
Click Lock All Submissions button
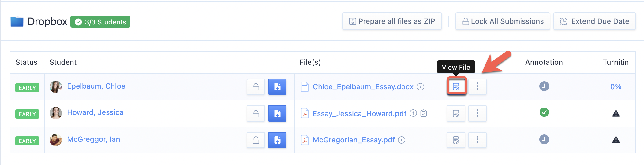tap(503, 21)
